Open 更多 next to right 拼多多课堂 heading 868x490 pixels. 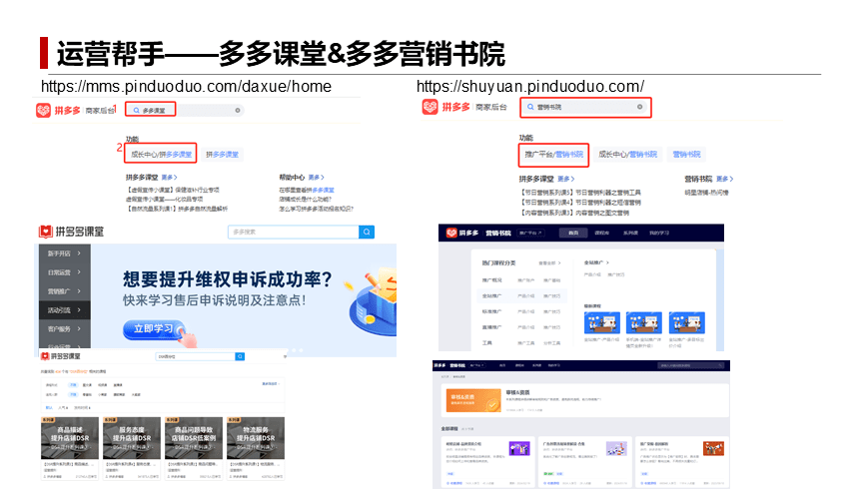(565, 179)
